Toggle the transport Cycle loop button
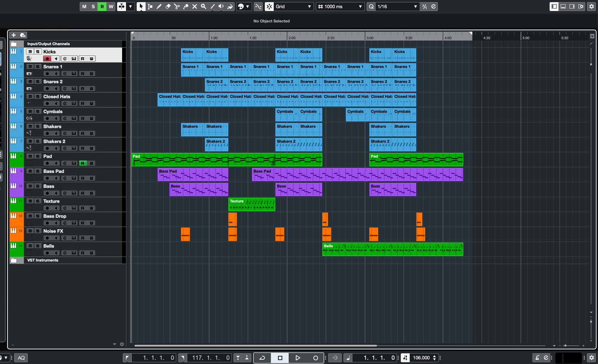This screenshot has height=364, width=598. click(x=262, y=358)
